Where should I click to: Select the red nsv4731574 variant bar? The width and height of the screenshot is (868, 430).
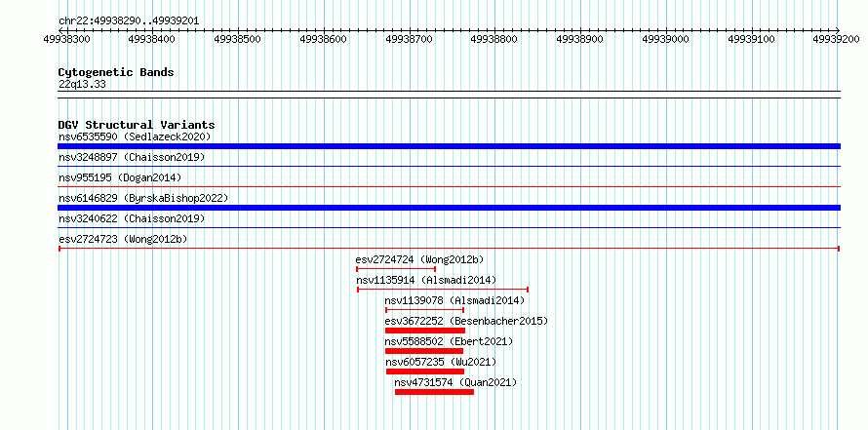pyautogui.click(x=435, y=392)
